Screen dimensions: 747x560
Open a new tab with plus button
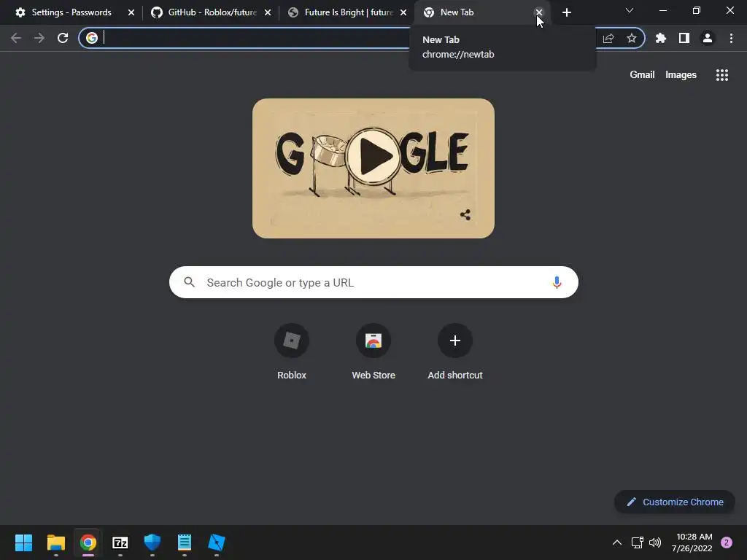(566, 12)
